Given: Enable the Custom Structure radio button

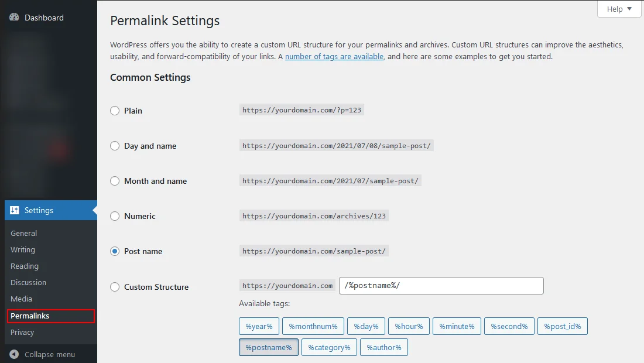Looking at the screenshot, I should (115, 287).
